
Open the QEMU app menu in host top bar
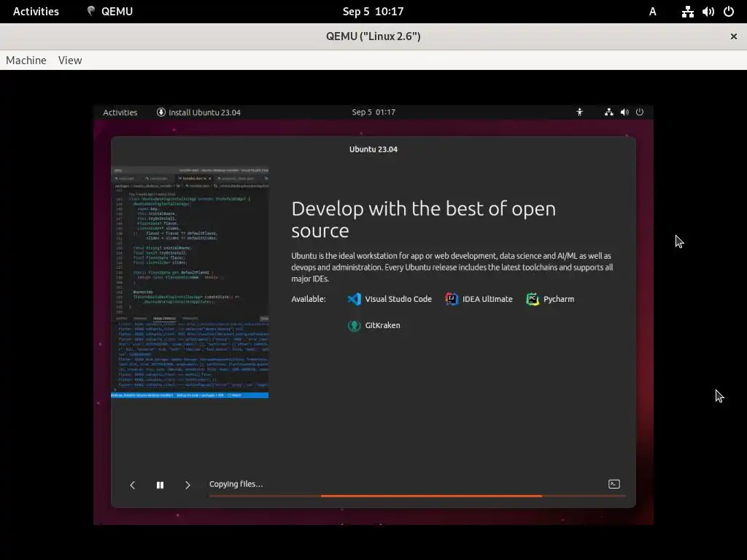[109, 12]
